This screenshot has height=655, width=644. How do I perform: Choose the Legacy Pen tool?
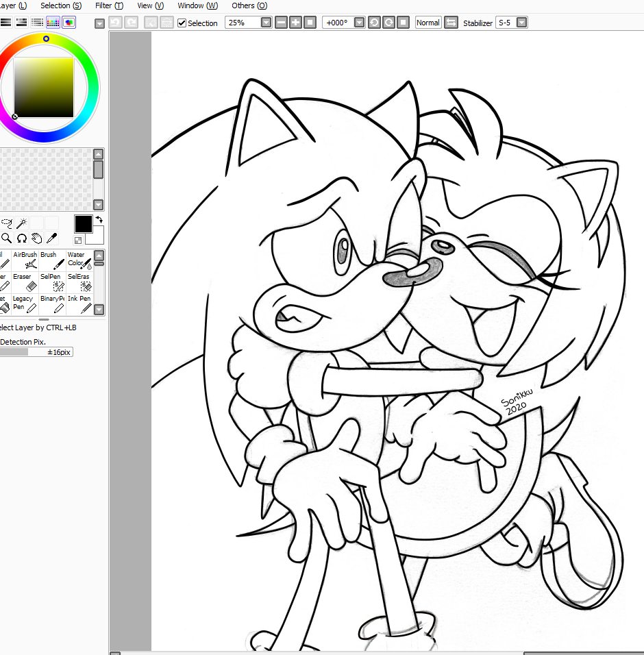[x=25, y=304]
